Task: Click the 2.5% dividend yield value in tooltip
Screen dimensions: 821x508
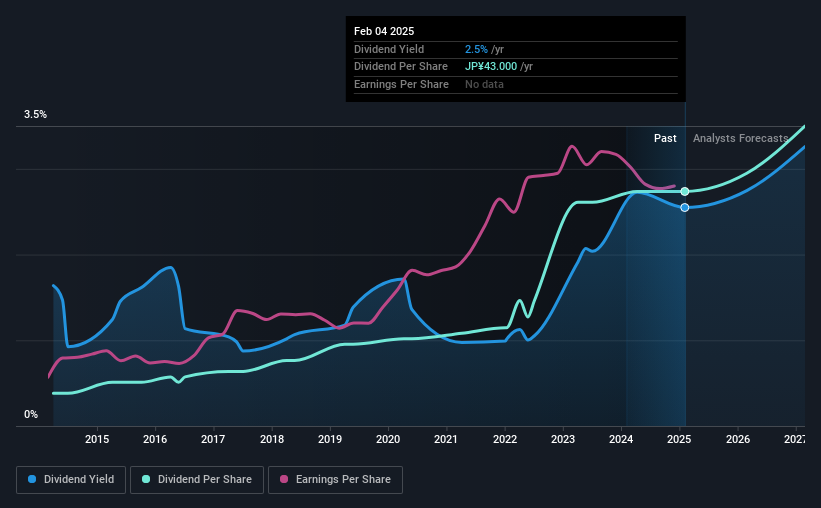Action: tap(476, 49)
